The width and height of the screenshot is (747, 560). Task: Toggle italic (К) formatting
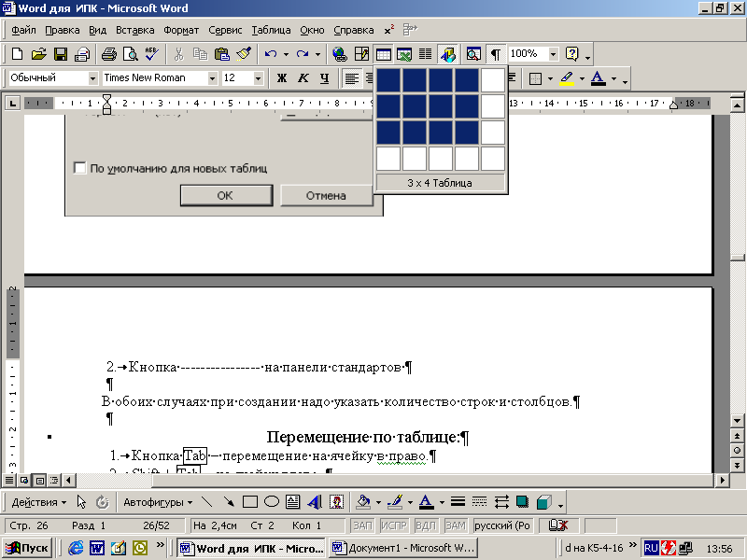tap(303, 78)
